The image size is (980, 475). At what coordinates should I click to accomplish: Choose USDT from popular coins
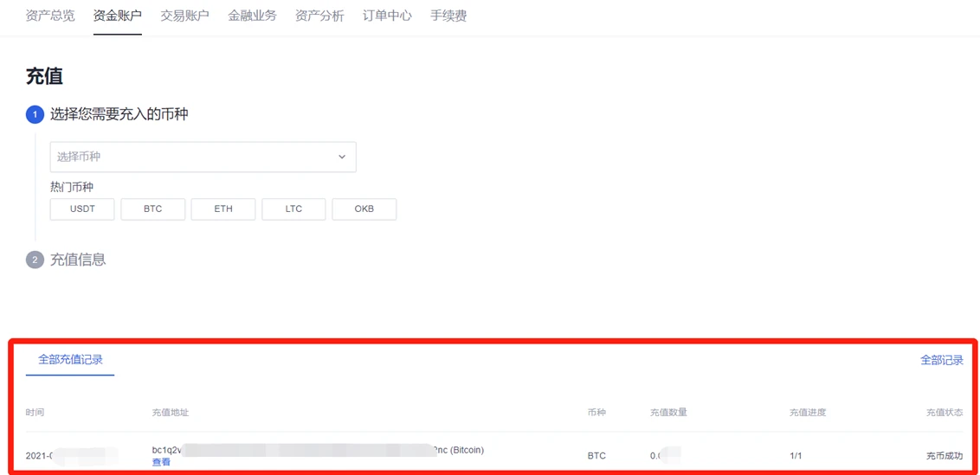(82, 209)
